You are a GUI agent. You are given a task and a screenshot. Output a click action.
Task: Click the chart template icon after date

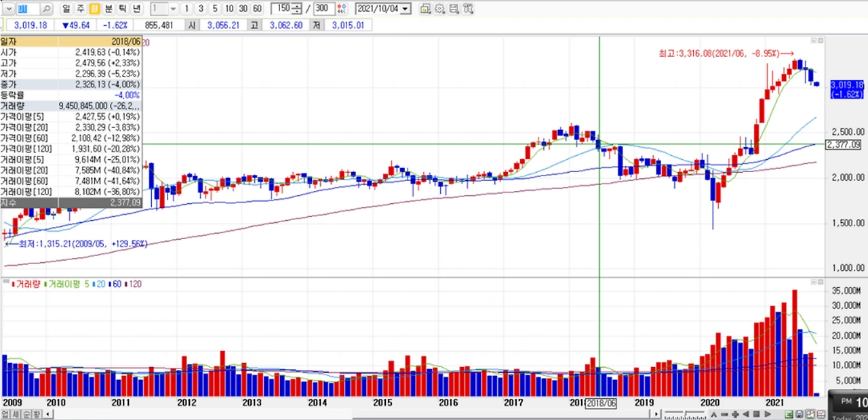tap(425, 9)
